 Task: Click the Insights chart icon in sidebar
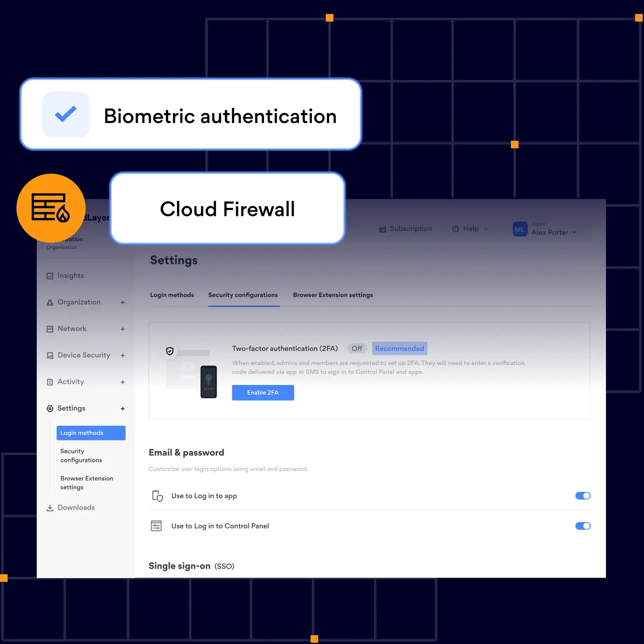coord(50,276)
